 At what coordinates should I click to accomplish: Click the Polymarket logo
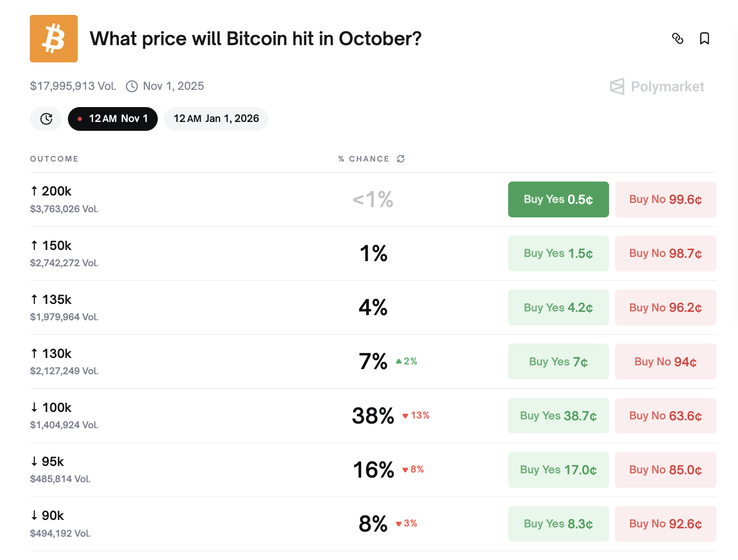pyautogui.click(x=657, y=87)
